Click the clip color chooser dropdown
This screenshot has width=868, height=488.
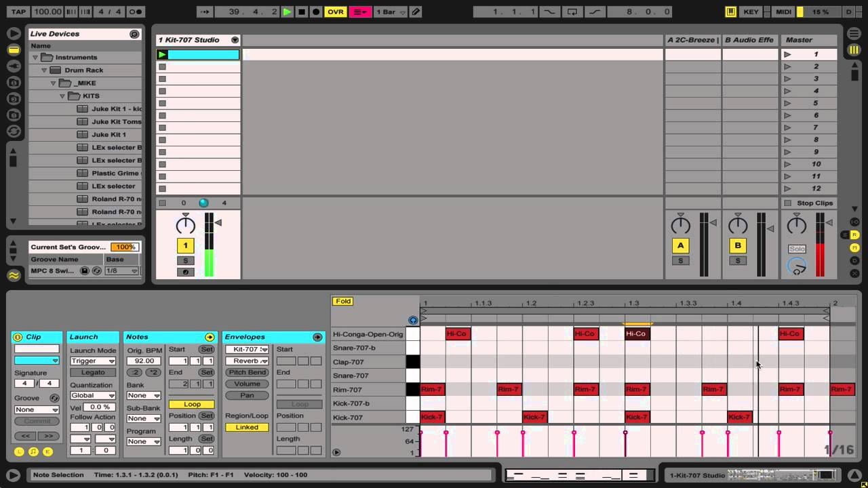click(37, 361)
